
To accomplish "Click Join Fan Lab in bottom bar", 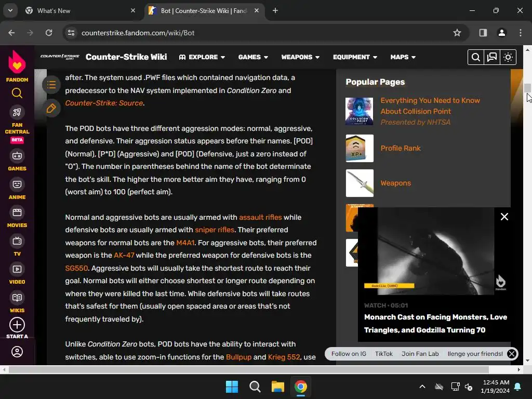I will tap(420, 353).
